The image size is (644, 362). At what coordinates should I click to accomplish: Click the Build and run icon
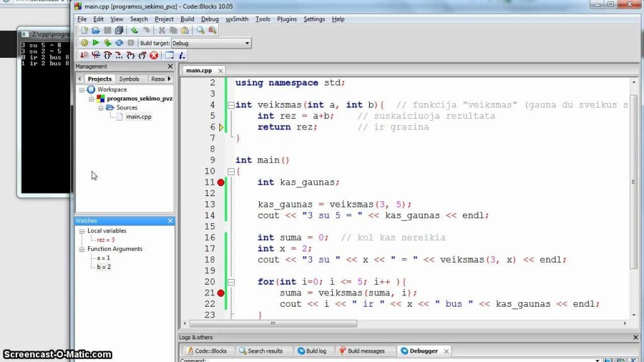[x=108, y=43]
